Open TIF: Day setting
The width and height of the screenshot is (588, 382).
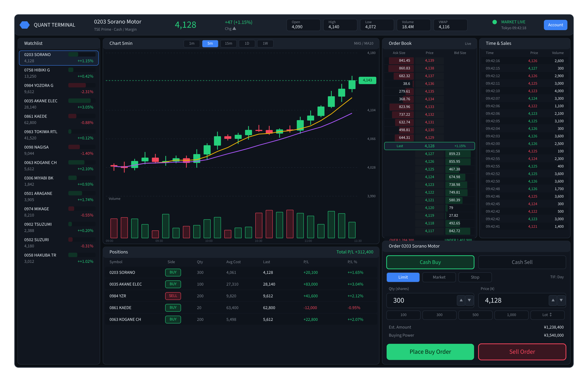[557, 277]
